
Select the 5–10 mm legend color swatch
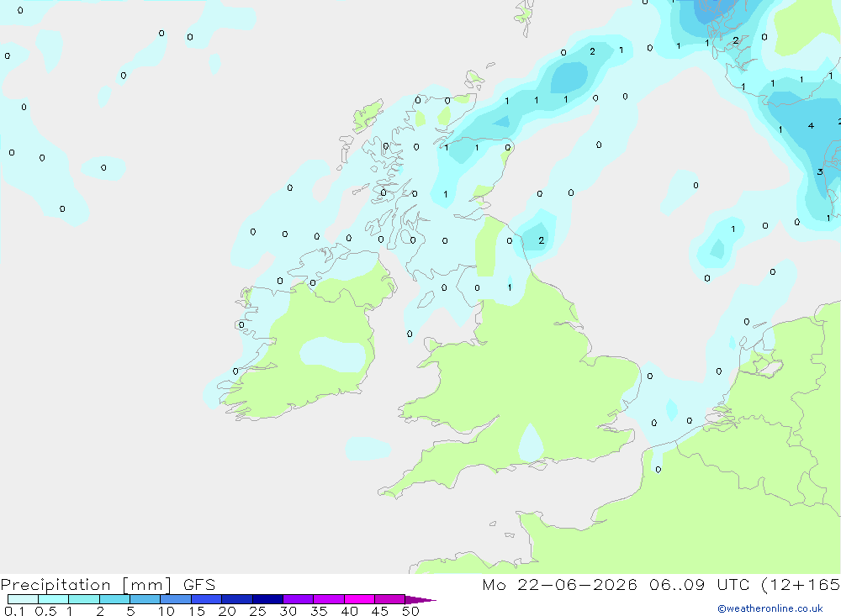(x=145, y=599)
